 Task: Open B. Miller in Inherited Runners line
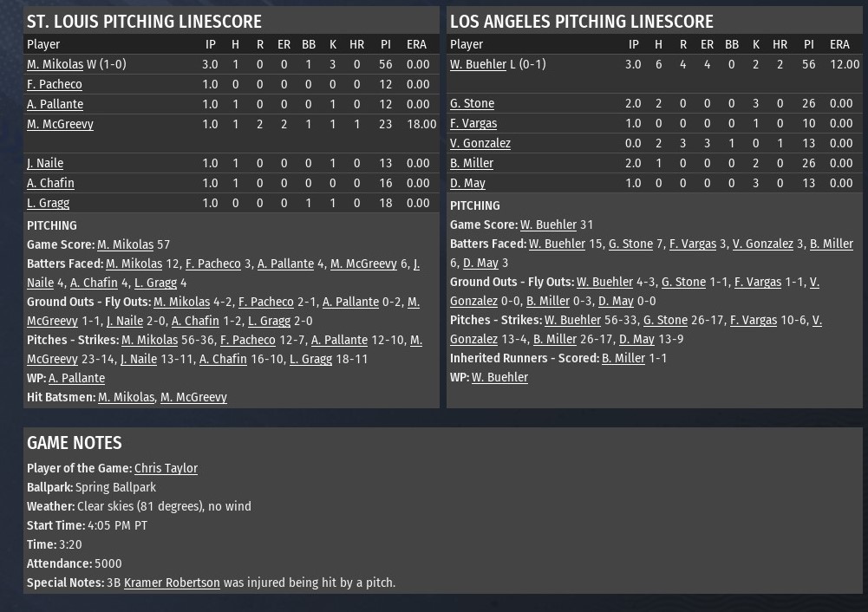point(623,359)
